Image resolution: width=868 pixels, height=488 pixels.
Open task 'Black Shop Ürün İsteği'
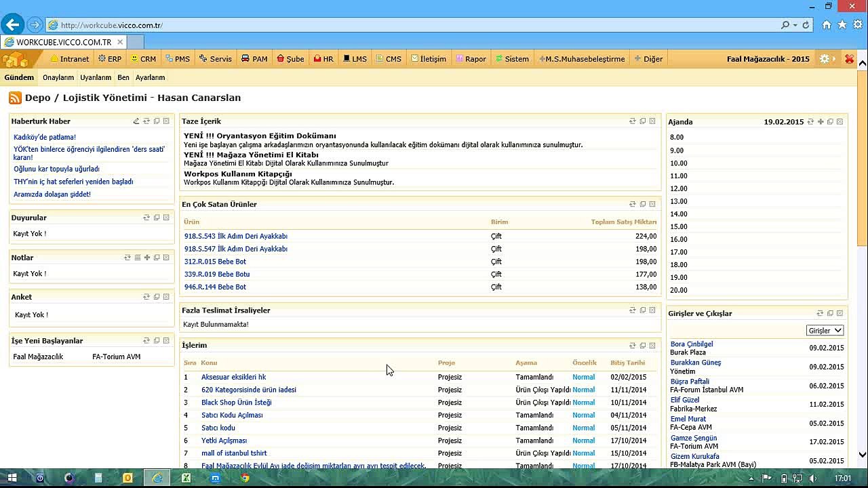pyautogui.click(x=237, y=403)
